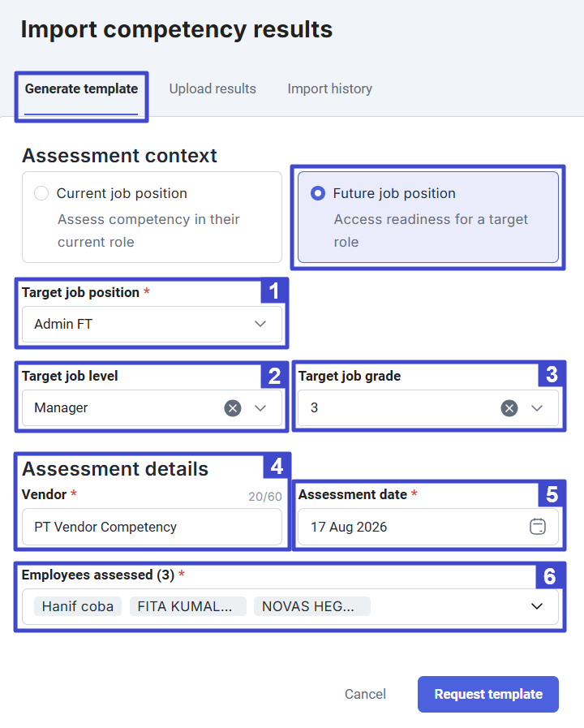The height and width of the screenshot is (728, 584).
Task: Click the Target job position chevron icon
Action: point(260,324)
